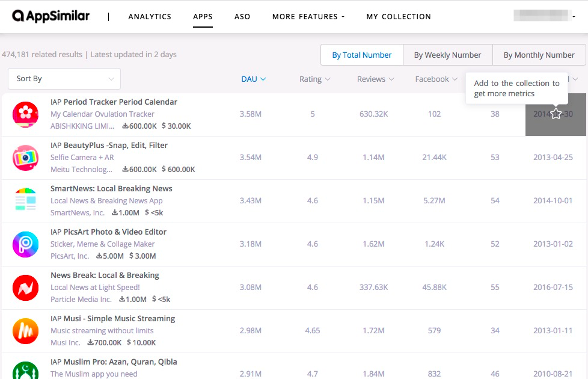Open the Apps navigation item
588x379 pixels.
(x=203, y=16)
